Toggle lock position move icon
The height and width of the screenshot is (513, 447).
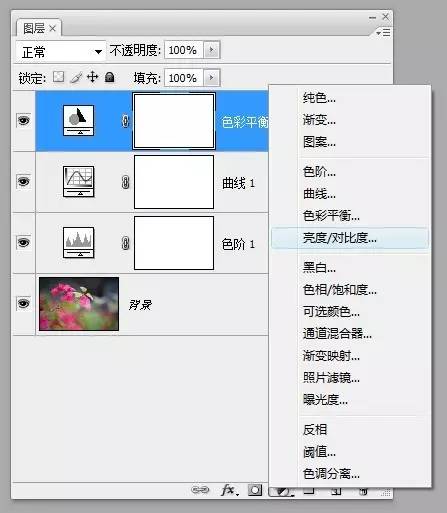coord(92,77)
